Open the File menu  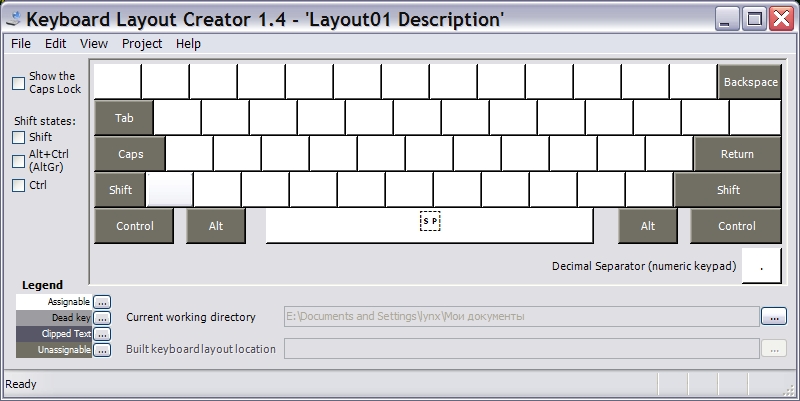click(21, 44)
